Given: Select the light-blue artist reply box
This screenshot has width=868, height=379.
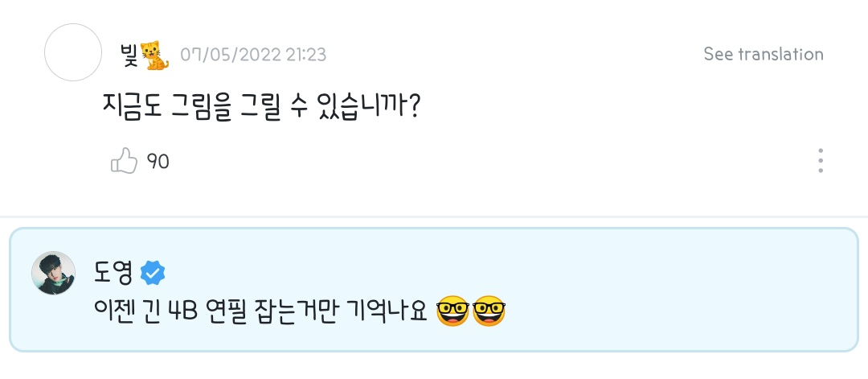Looking at the screenshot, I should click(434, 290).
